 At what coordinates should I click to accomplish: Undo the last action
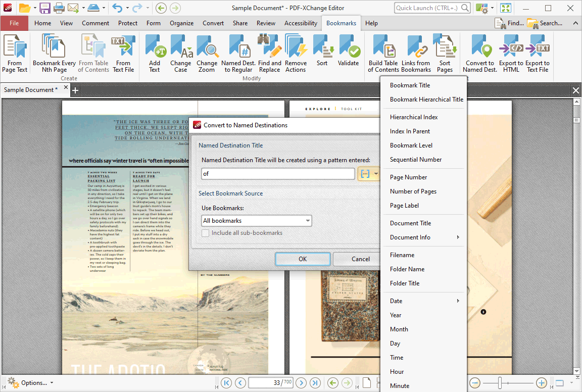[117, 8]
